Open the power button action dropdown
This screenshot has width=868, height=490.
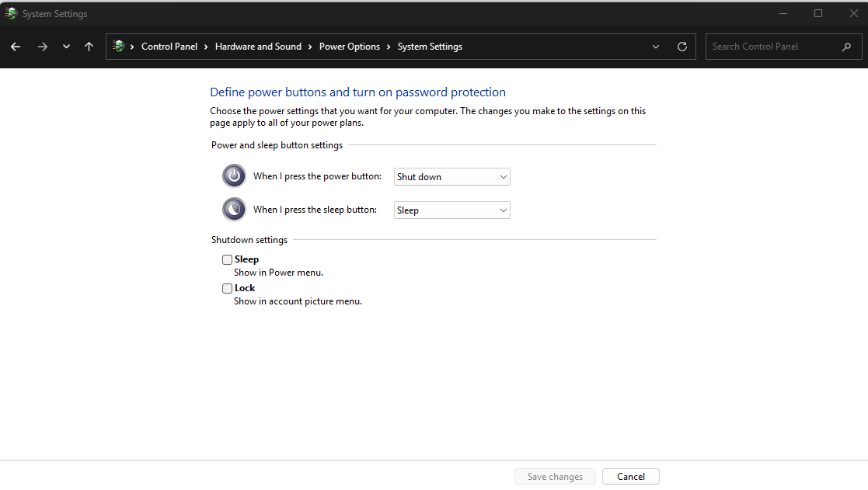451,177
